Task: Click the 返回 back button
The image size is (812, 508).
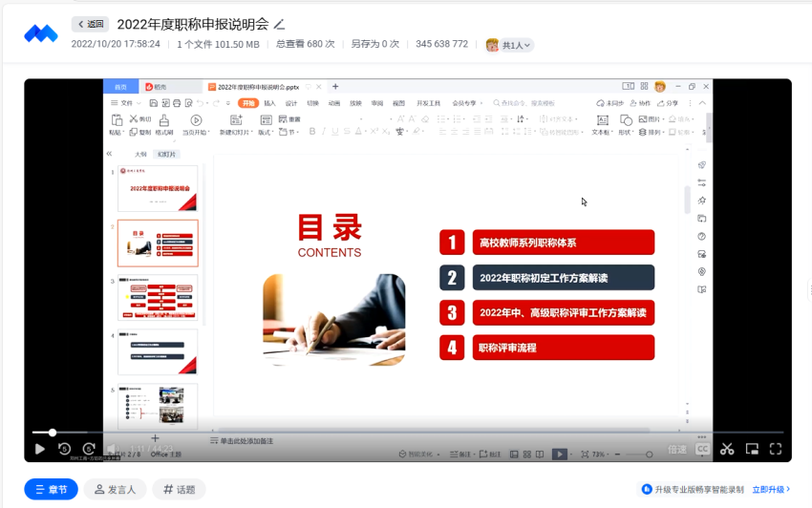Action: pos(91,24)
